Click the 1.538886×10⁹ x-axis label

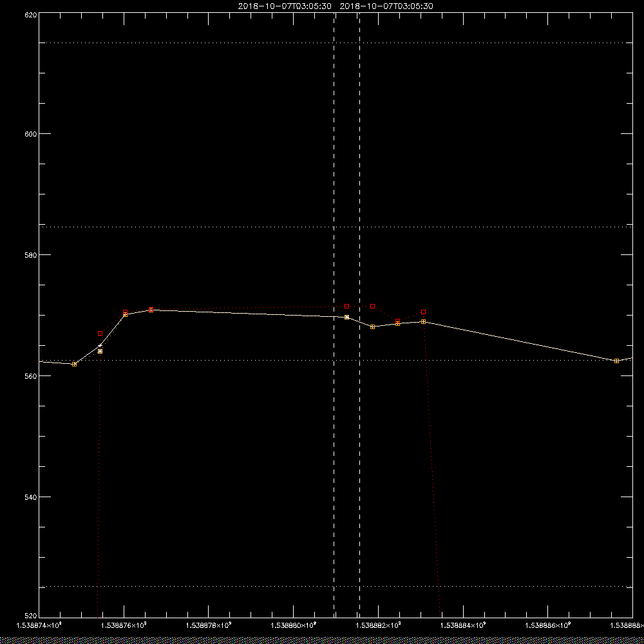[548, 625]
